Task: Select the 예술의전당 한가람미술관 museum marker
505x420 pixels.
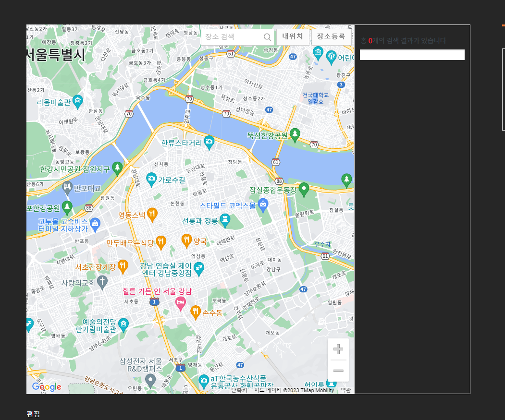Action: point(123,325)
